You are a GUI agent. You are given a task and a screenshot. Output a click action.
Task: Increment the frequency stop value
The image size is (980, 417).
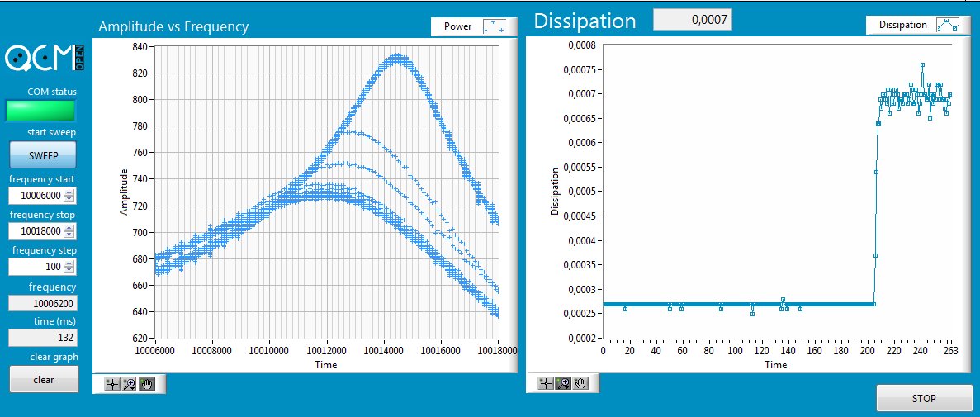pyautogui.click(x=70, y=228)
